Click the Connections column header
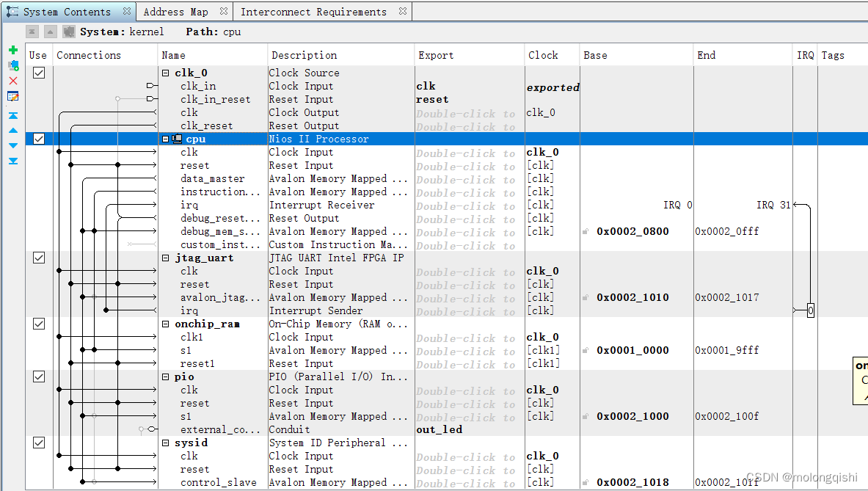 click(105, 55)
